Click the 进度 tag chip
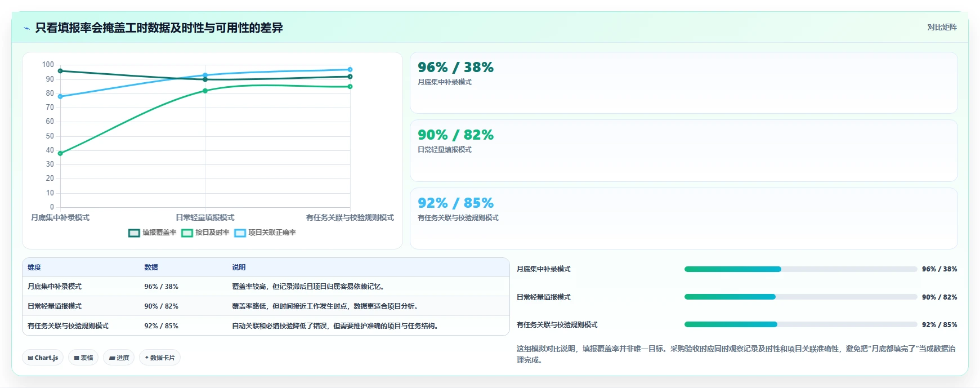The image size is (980, 388). click(119, 358)
